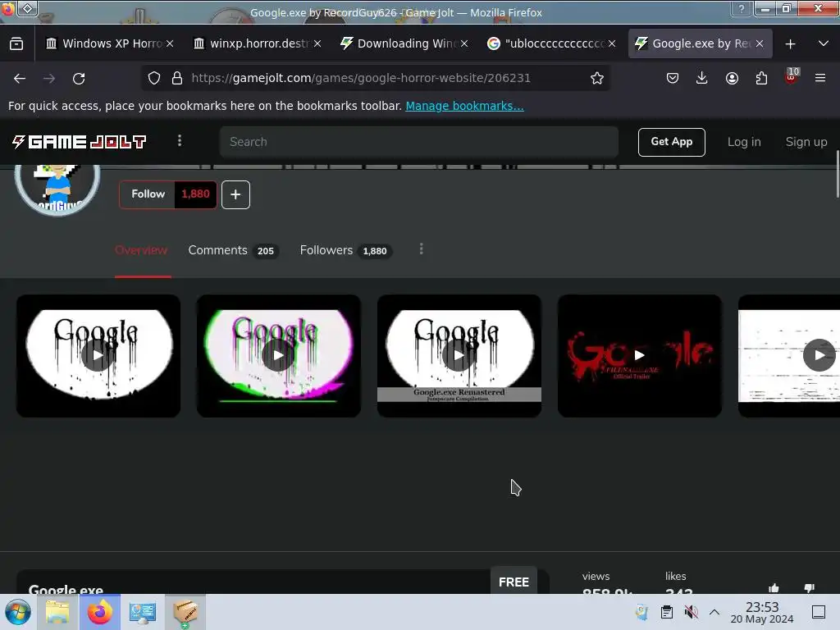Open a new tab with the plus icon

(790, 44)
